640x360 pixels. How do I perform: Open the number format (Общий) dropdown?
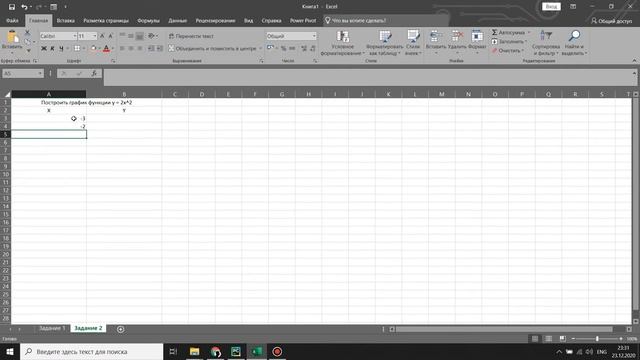pyautogui.click(x=314, y=36)
